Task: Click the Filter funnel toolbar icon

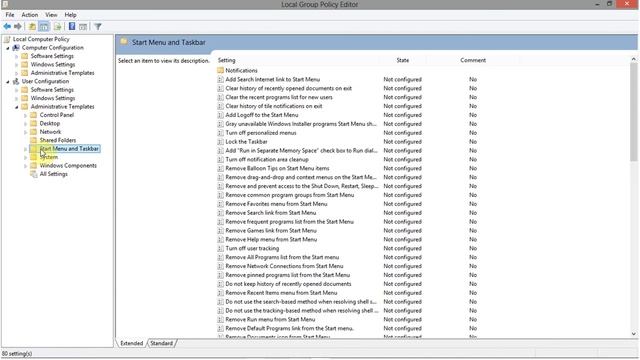Action: pyautogui.click(x=98, y=27)
